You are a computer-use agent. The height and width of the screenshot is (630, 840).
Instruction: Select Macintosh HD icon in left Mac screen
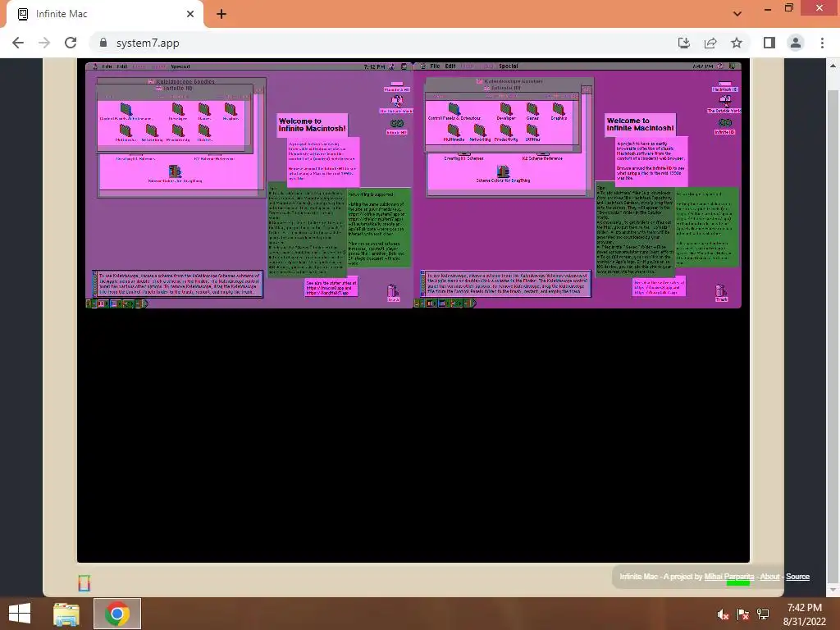(x=396, y=87)
